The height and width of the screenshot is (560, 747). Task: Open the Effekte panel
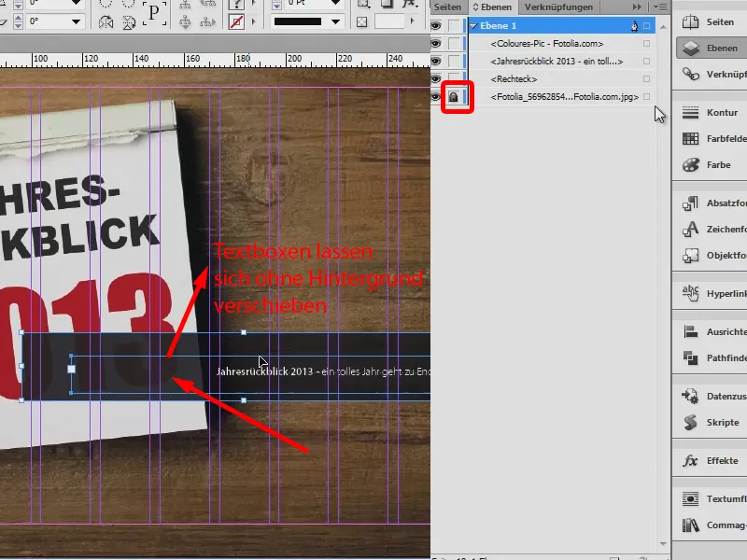tap(712, 460)
